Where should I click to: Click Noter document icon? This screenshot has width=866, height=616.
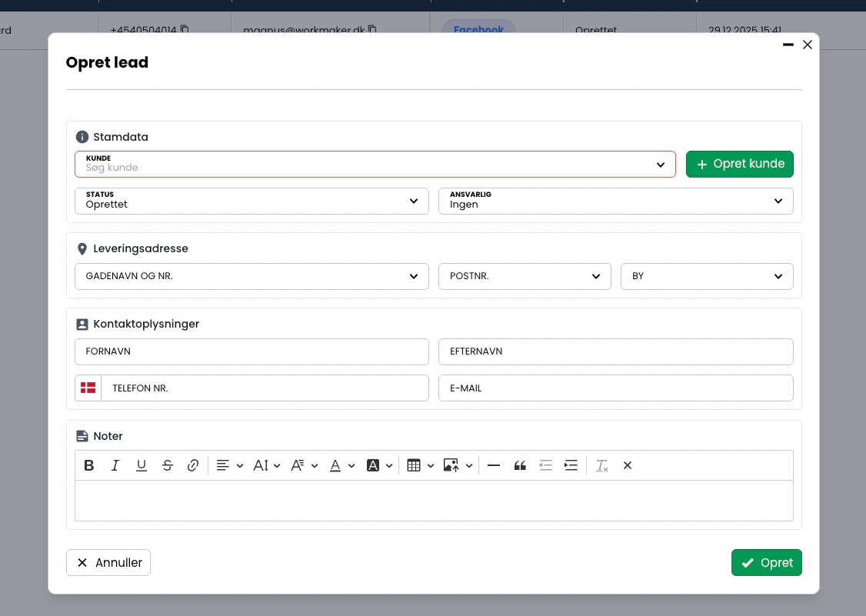tap(82, 437)
